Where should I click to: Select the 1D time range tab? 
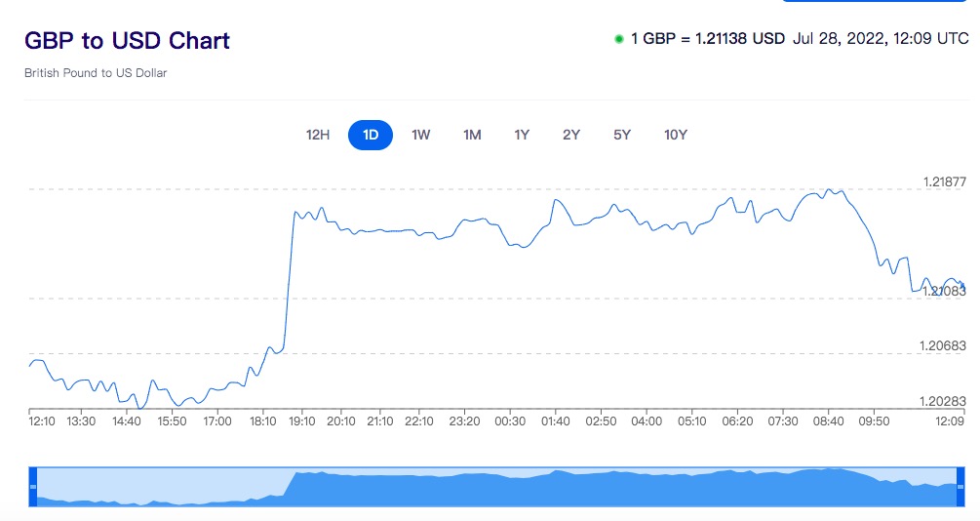coord(371,135)
